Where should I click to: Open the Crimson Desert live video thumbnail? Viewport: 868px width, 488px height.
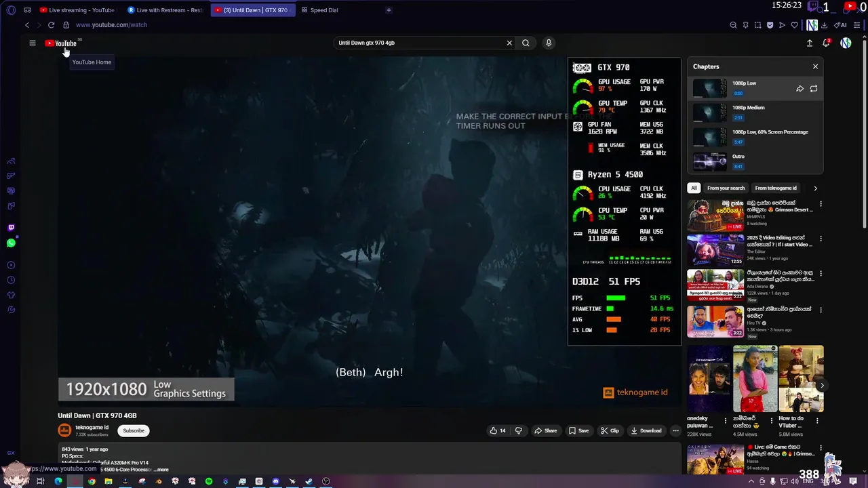(x=715, y=215)
